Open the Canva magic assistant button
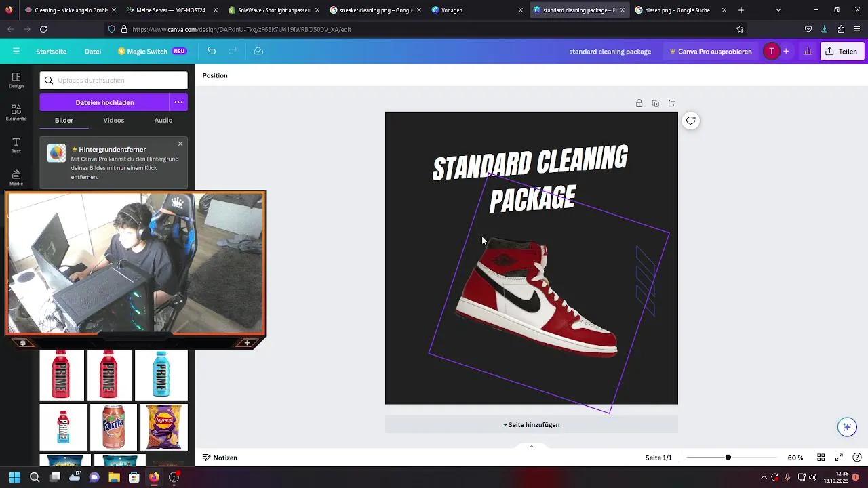The width and height of the screenshot is (868, 488). pos(846,426)
